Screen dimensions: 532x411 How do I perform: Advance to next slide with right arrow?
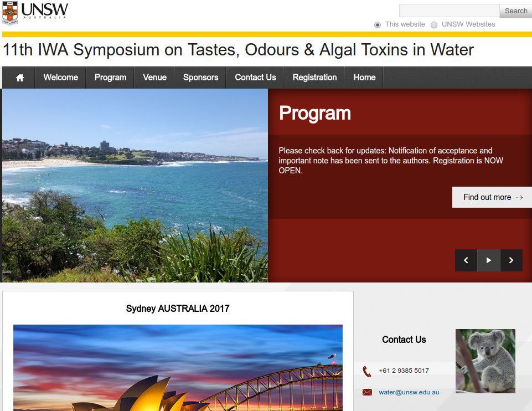512,260
